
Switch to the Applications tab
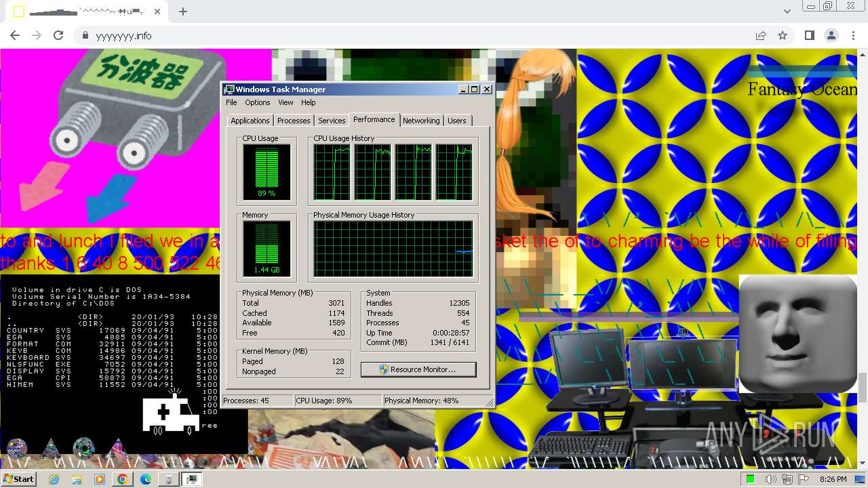[250, 121]
